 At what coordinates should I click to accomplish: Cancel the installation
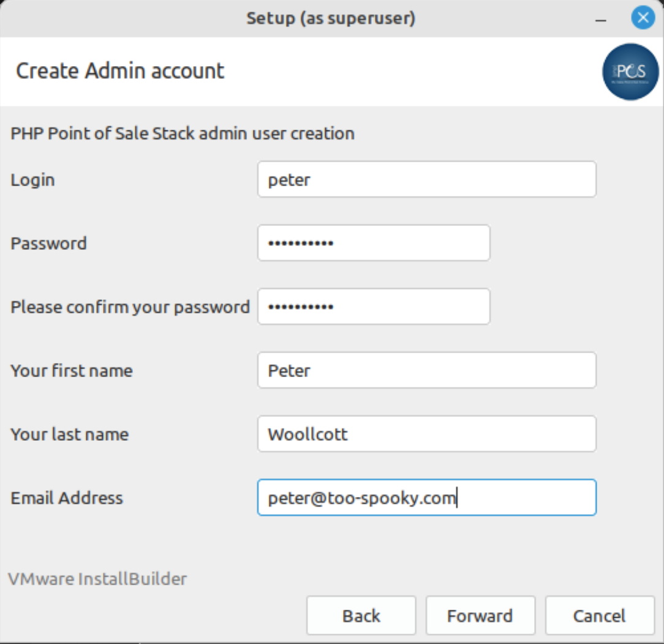(x=598, y=615)
